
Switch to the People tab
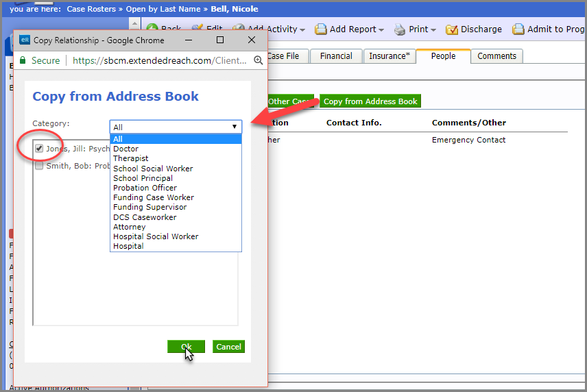click(443, 56)
